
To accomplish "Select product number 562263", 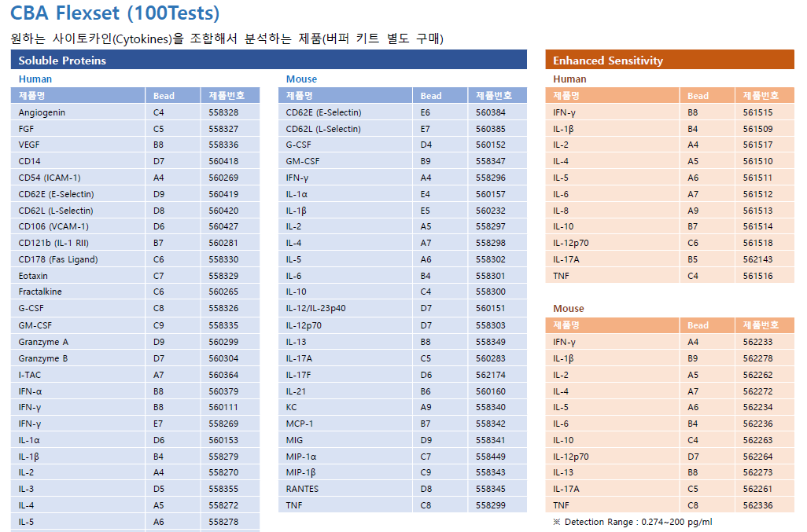I will [757, 440].
